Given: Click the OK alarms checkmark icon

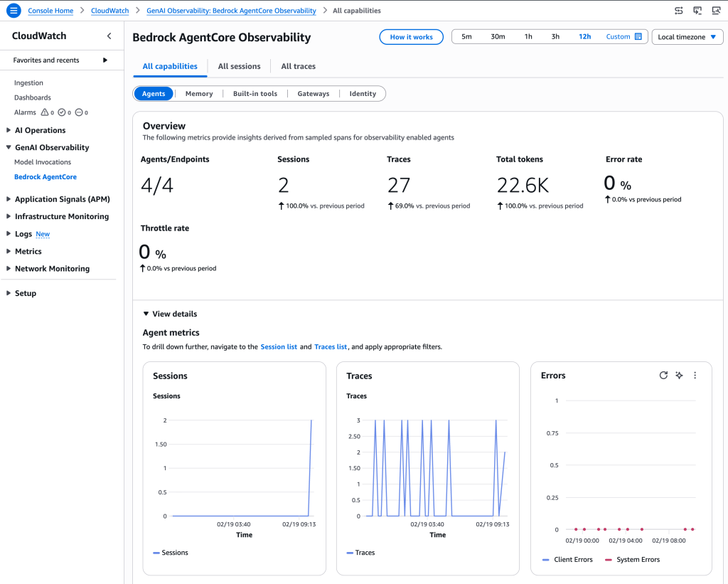Looking at the screenshot, I should 62,112.
